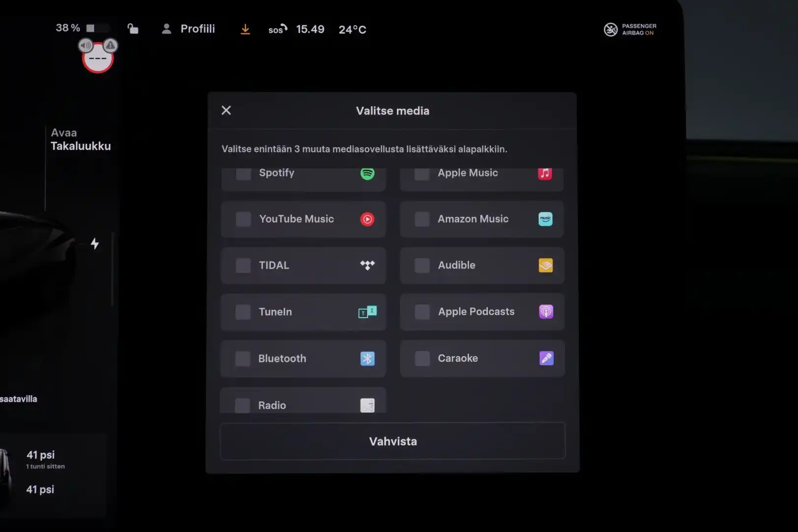Tap the SOS emergency call icon
Screen dimensions: 798x532
click(278, 29)
